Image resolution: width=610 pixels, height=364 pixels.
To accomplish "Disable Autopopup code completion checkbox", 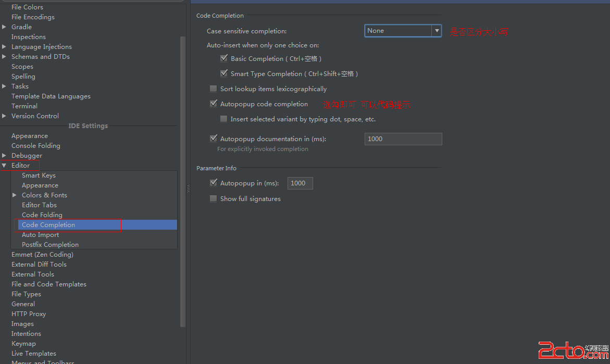I will (x=214, y=104).
